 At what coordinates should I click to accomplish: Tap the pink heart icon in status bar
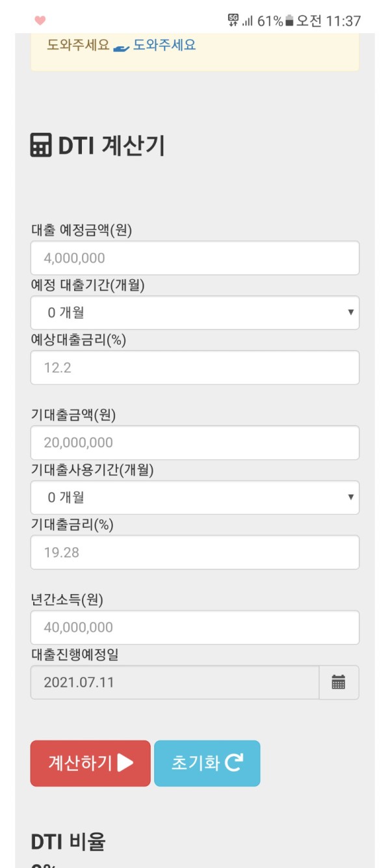point(40,21)
